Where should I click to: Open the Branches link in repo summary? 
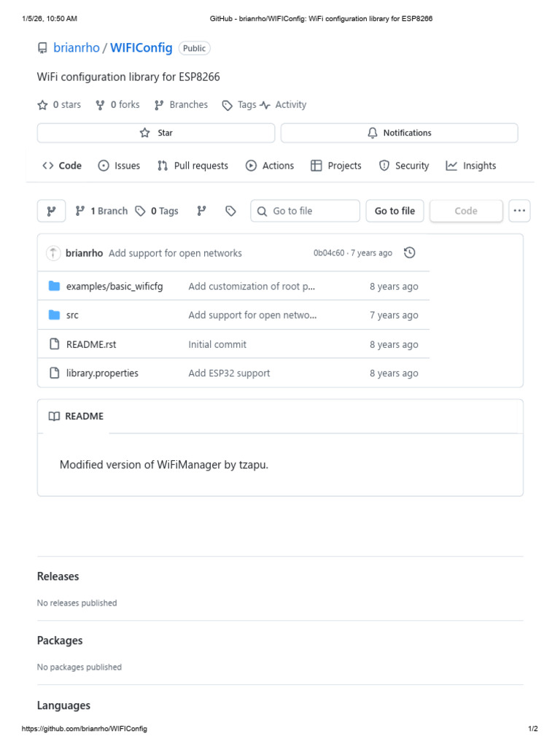click(x=189, y=105)
